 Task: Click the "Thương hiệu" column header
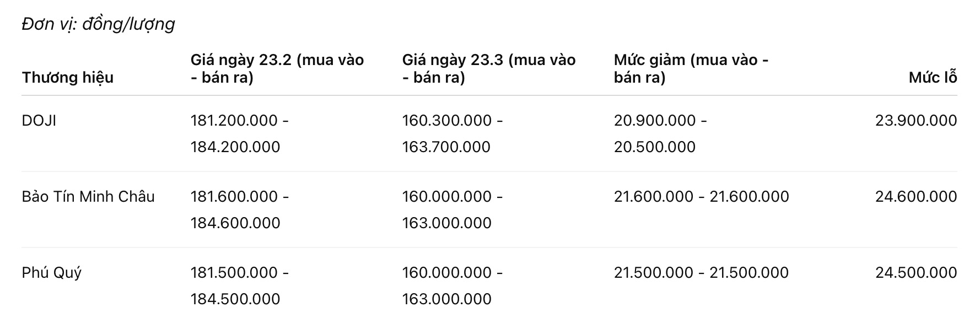(x=68, y=77)
